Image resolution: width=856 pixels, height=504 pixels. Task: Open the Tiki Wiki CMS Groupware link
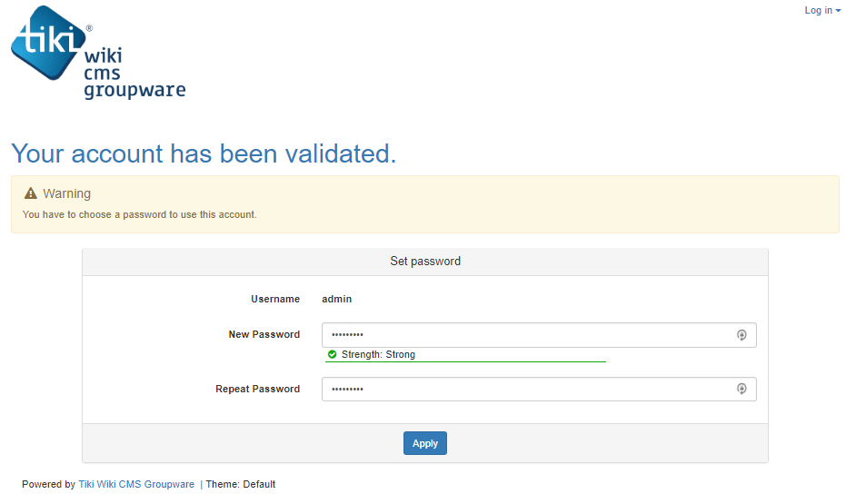tap(136, 485)
